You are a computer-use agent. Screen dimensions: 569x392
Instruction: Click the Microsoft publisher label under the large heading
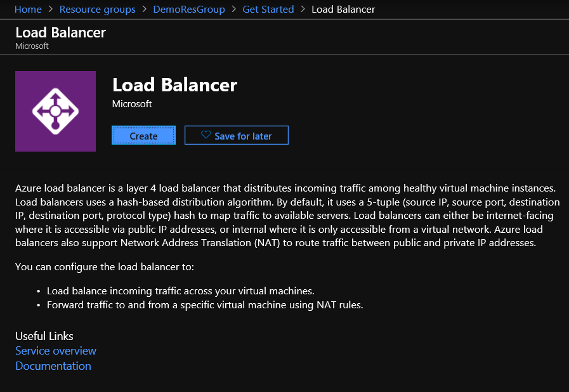click(x=132, y=104)
